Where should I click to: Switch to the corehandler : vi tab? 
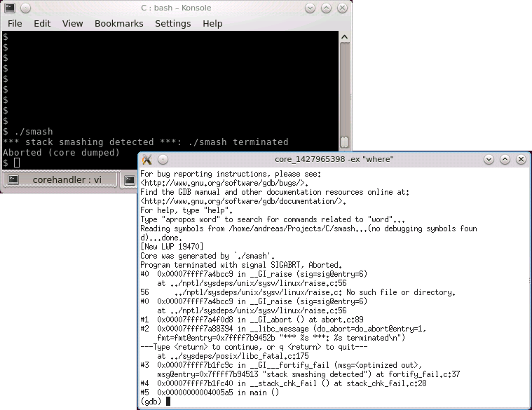click(60, 179)
